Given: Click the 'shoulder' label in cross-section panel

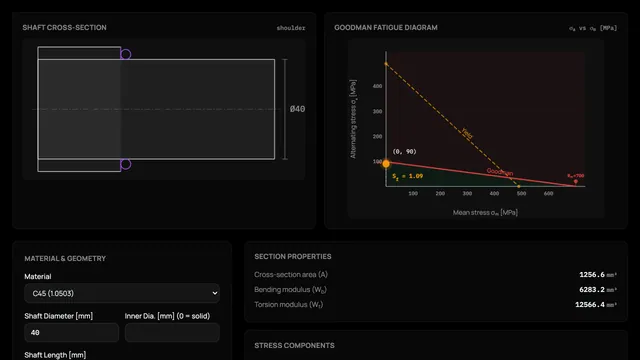Looking at the screenshot, I should point(291,28).
